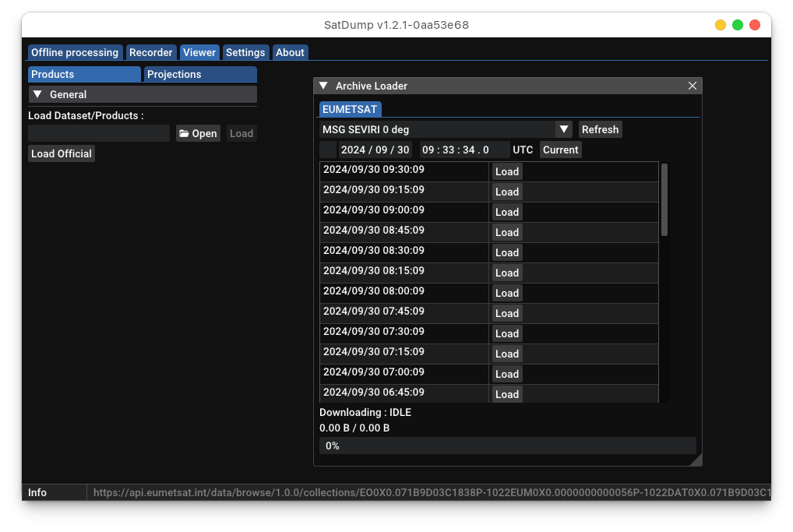Open the Offline processing tab
Image resolution: width=793 pixels, height=532 pixels.
tap(75, 53)
